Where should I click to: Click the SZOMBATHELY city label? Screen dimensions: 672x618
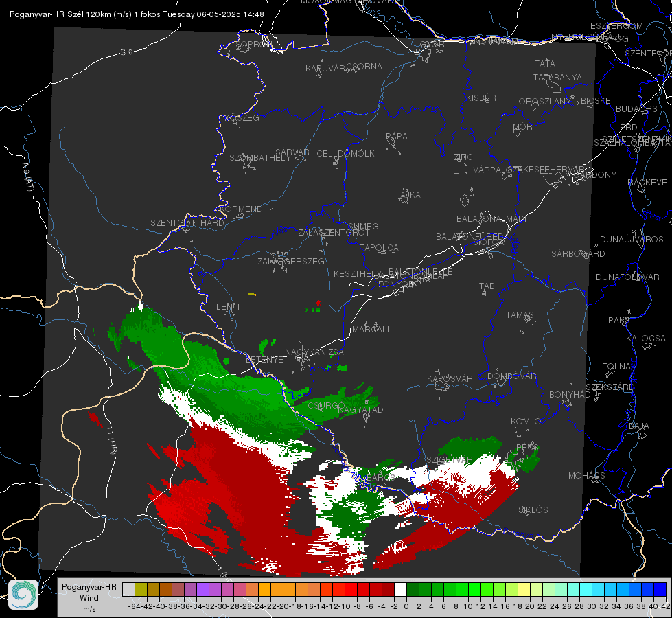click(x=260, y=157)
